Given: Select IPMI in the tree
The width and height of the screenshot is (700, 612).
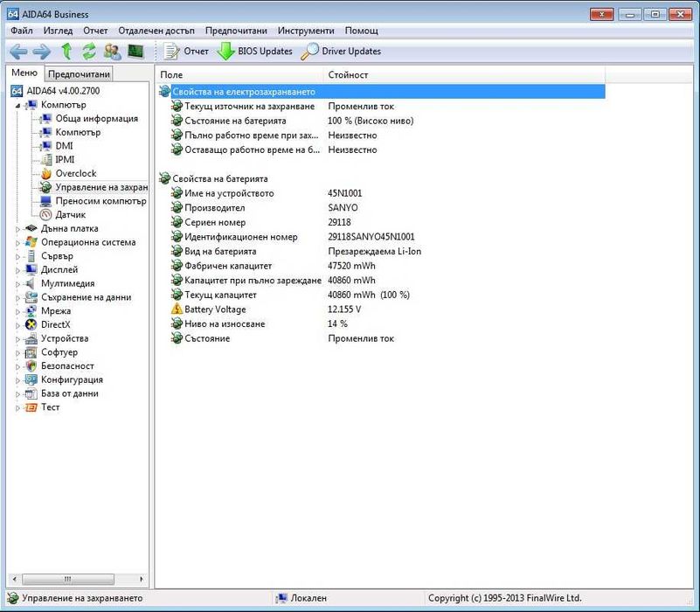Looking at the screenshot, I should pyautogui.click(x=65, y=159).
